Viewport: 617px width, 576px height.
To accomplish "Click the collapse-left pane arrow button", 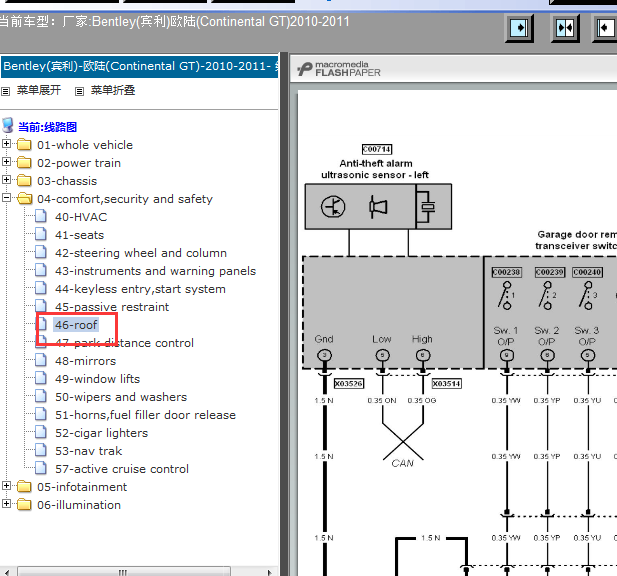I will point(605,28).
